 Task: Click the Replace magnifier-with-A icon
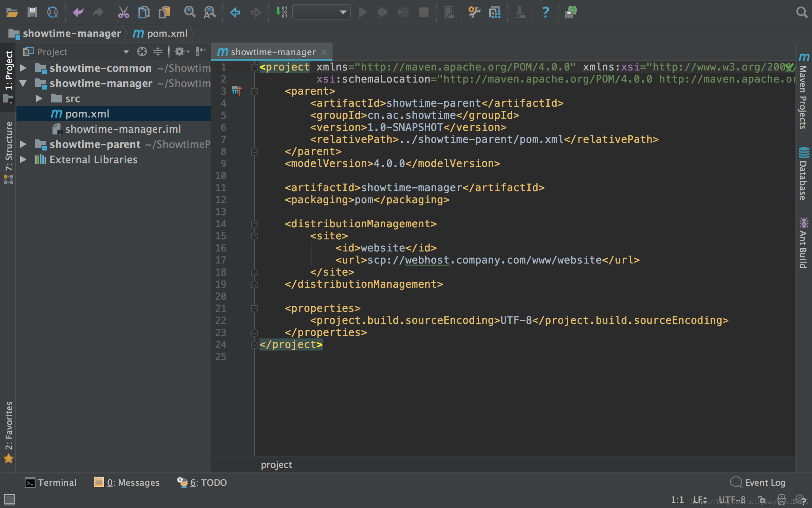click(210, 13)
